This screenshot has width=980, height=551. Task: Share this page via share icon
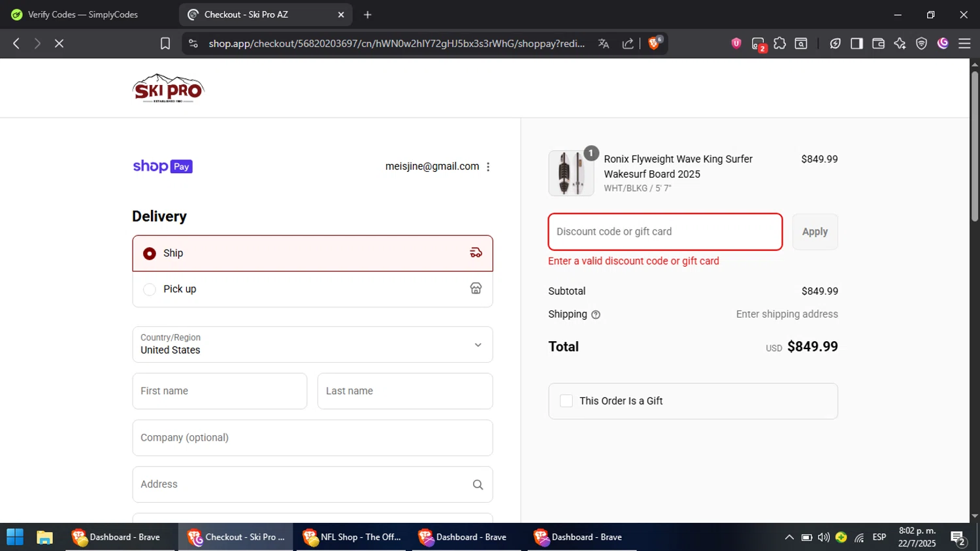(628, 43)
